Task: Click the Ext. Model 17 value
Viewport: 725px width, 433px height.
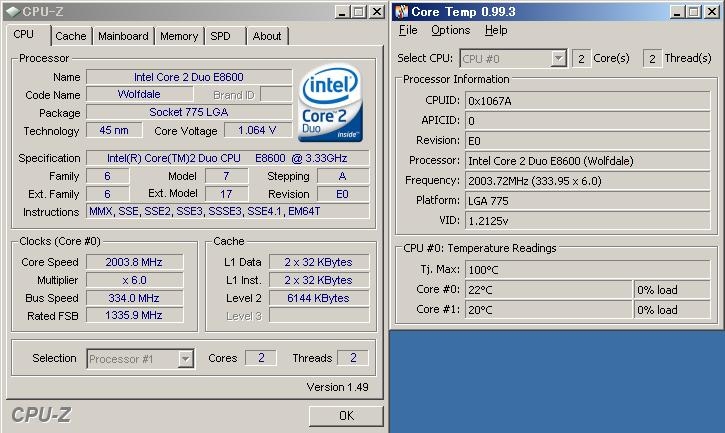Action: (x=226, y=194)
